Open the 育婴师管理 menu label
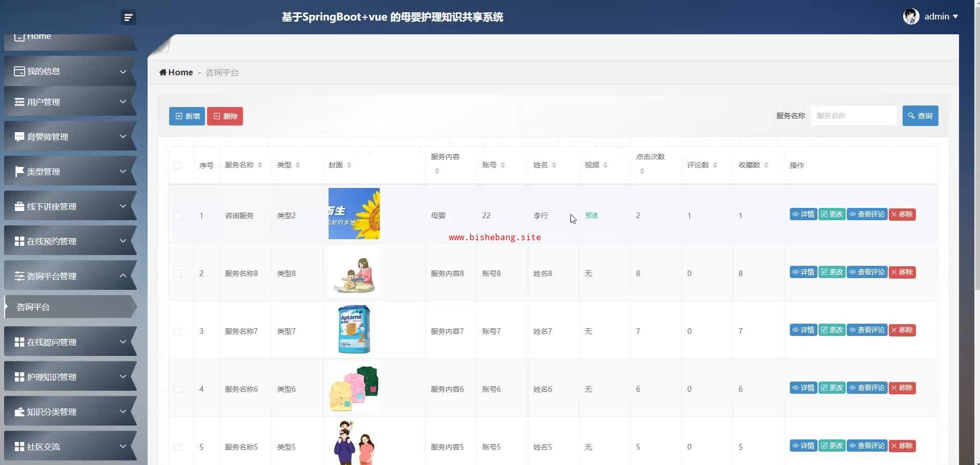Image resolution: width=980 pixels, height=465 pixels. pyautogui.click(x=48, y=137)
